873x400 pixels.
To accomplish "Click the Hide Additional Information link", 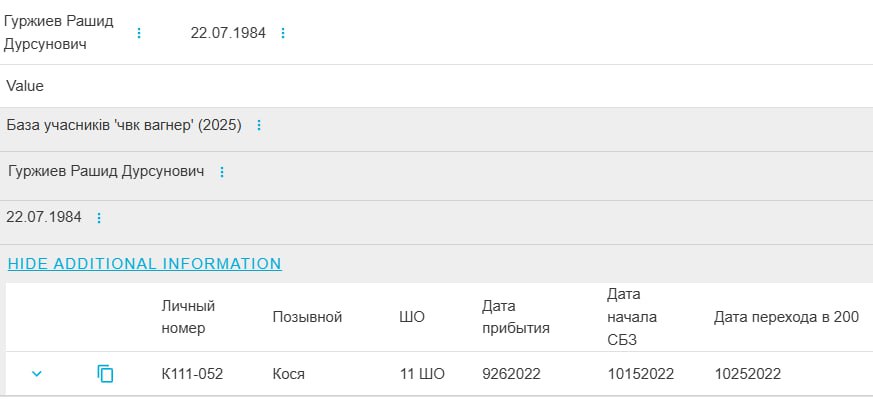I will (x=145, y=264).
